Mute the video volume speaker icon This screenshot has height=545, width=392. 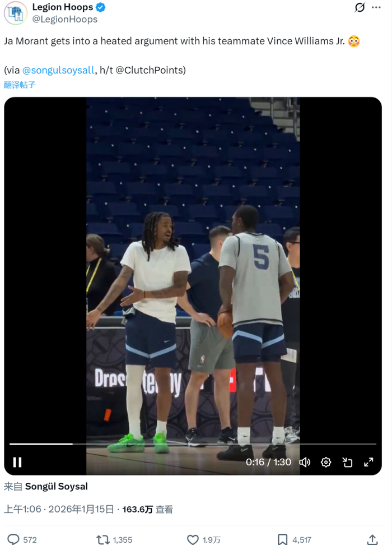tap(305, 462)
